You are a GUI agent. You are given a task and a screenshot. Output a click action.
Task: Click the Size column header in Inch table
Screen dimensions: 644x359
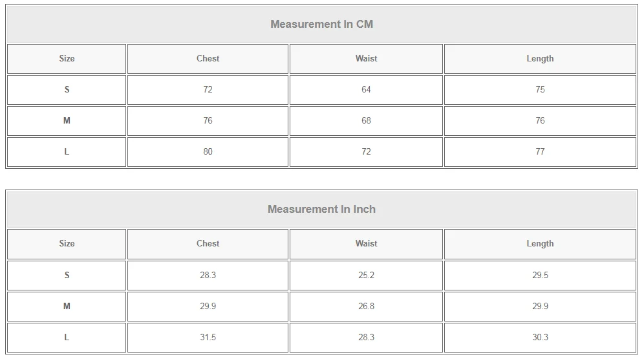[x=67, y=244]
